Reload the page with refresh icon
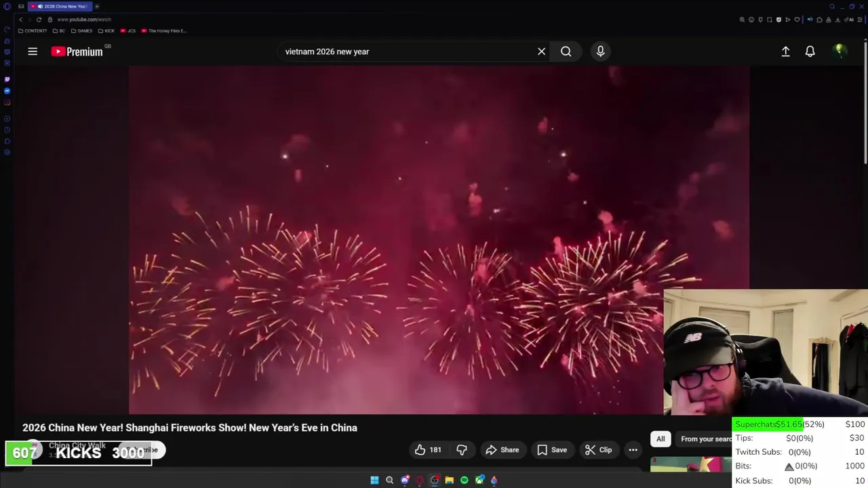 click(39, 20)
